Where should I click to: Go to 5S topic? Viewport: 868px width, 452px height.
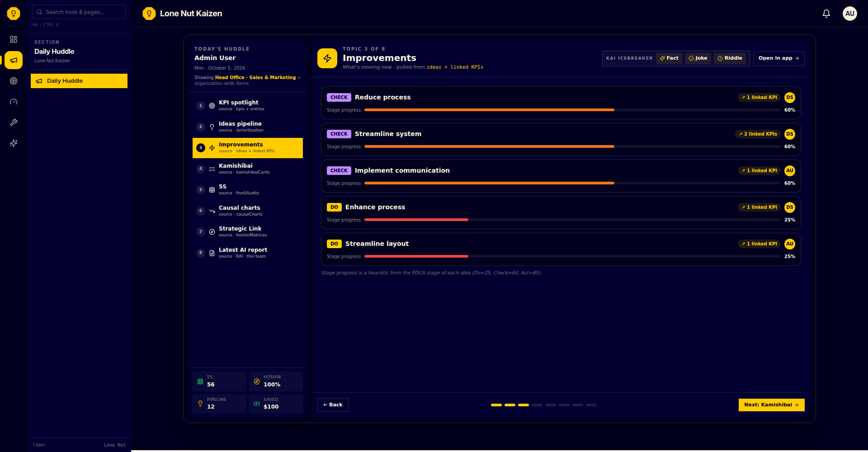248,190
